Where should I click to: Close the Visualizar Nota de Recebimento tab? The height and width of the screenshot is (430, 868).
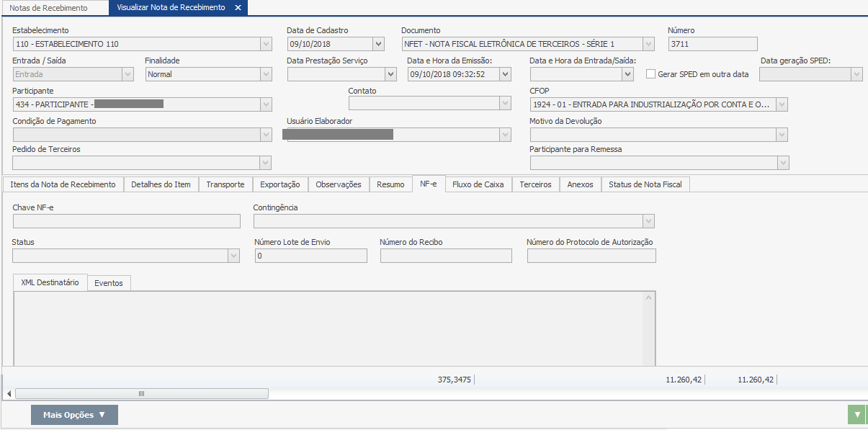(x=238, y=8)
